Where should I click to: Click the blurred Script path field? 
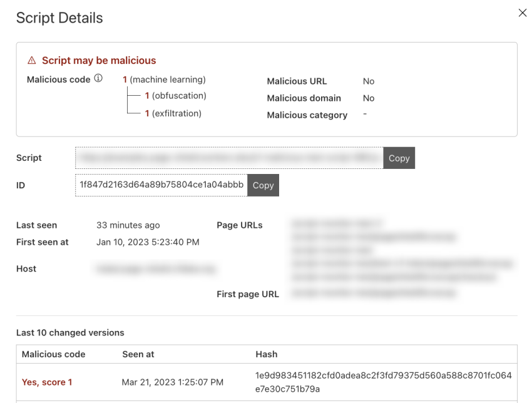point(228,158)
